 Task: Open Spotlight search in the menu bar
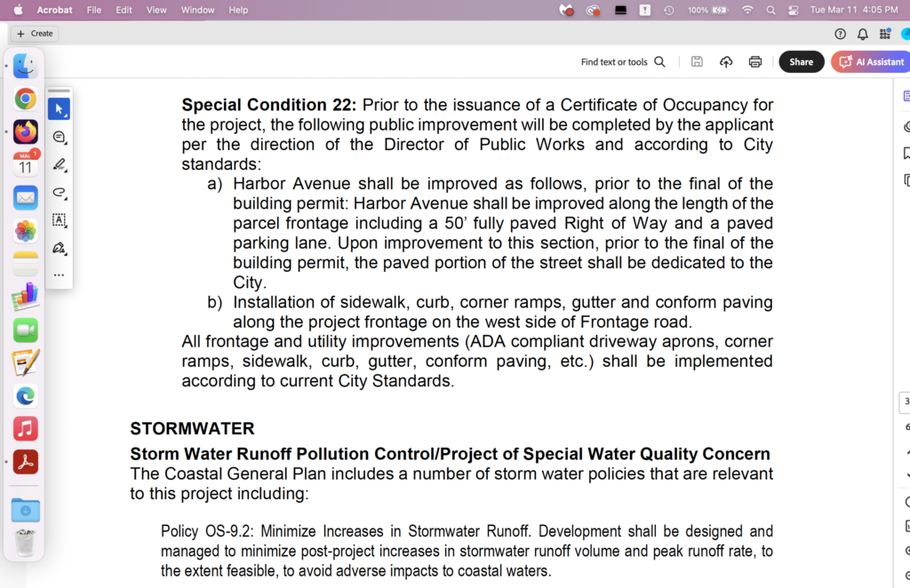tap(770, 10)
